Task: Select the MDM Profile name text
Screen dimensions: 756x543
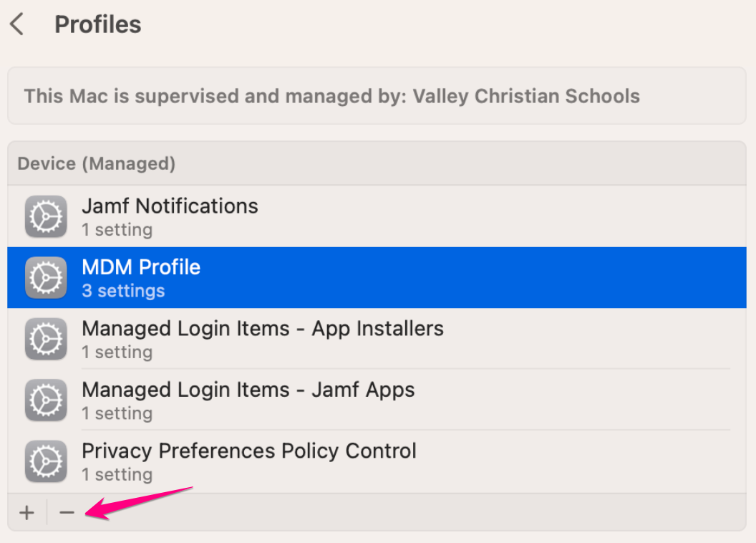Action: tap(141, 267)
